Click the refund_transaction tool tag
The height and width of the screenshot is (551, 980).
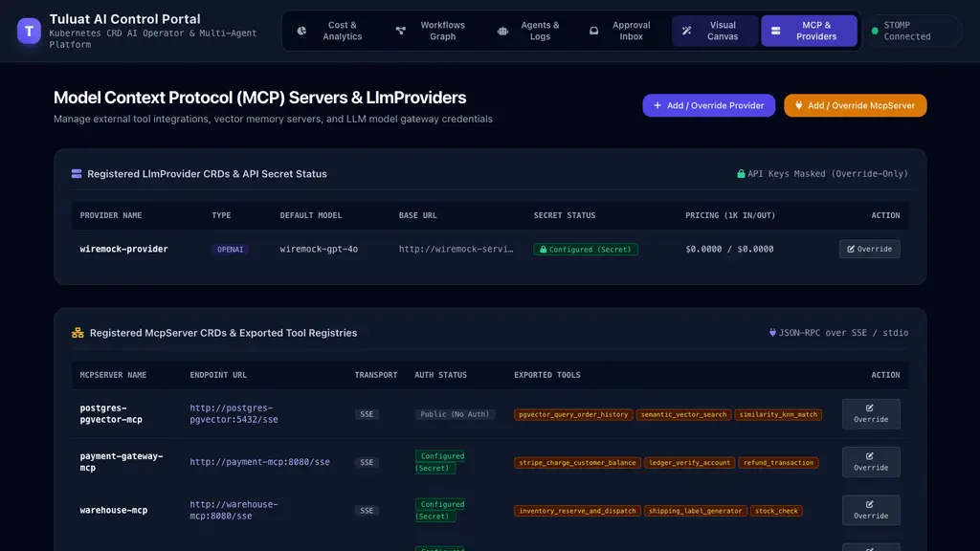(778, 462)
